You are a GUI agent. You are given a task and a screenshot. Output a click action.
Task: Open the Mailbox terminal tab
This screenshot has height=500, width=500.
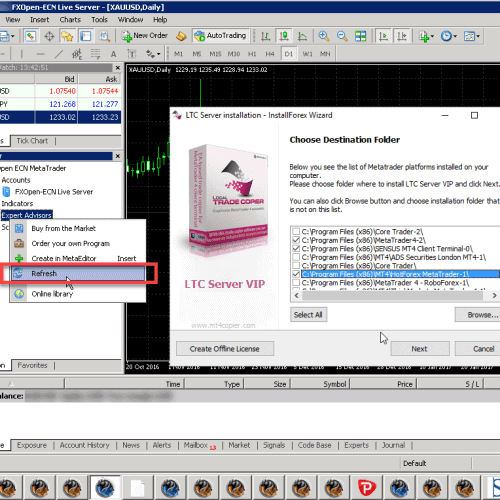(x=200, y=445)
